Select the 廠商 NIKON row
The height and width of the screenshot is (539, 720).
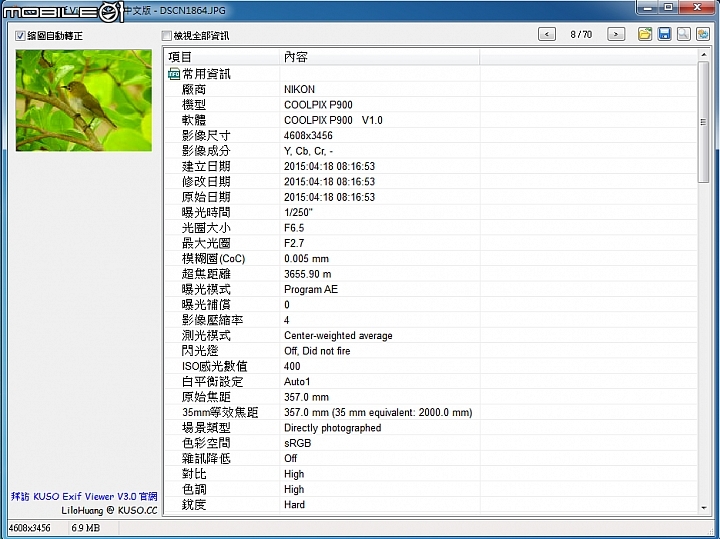(431, 90)
